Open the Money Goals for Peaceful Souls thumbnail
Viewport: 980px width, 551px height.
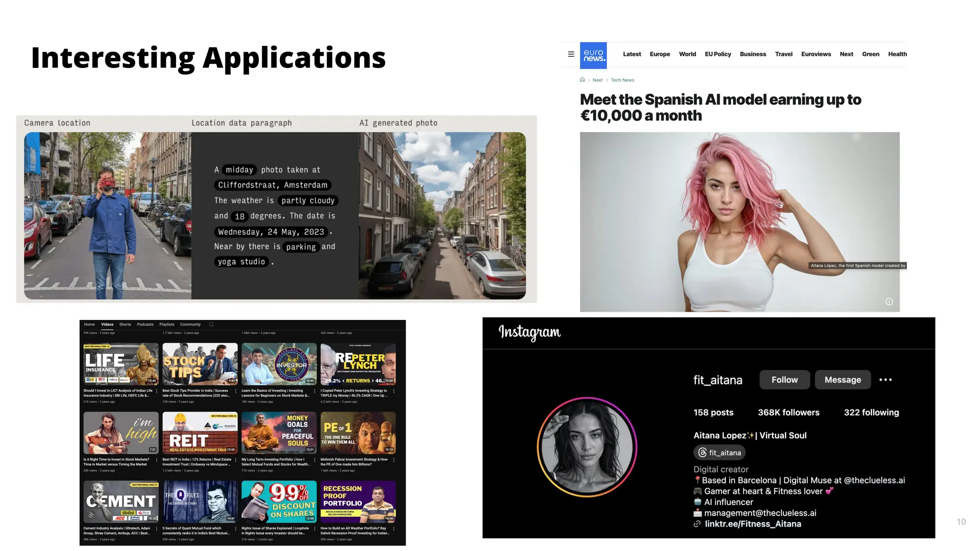pyautogui.click(x=279, y=433)
